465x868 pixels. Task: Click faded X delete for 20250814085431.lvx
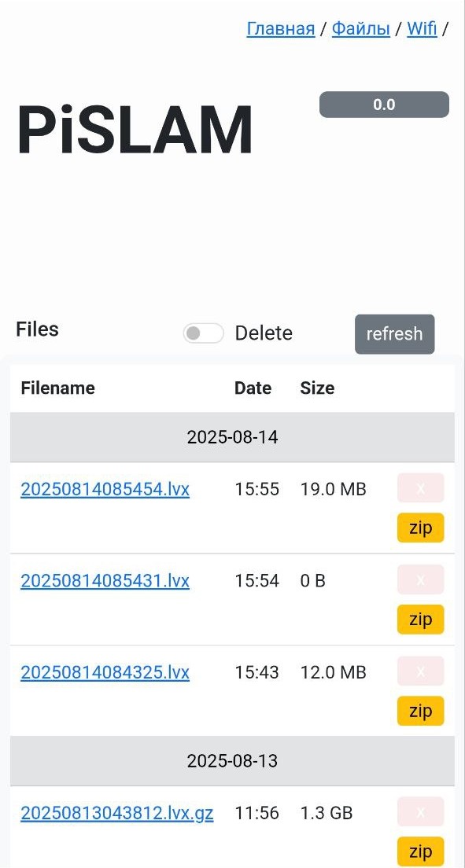(x=421, y=579)
